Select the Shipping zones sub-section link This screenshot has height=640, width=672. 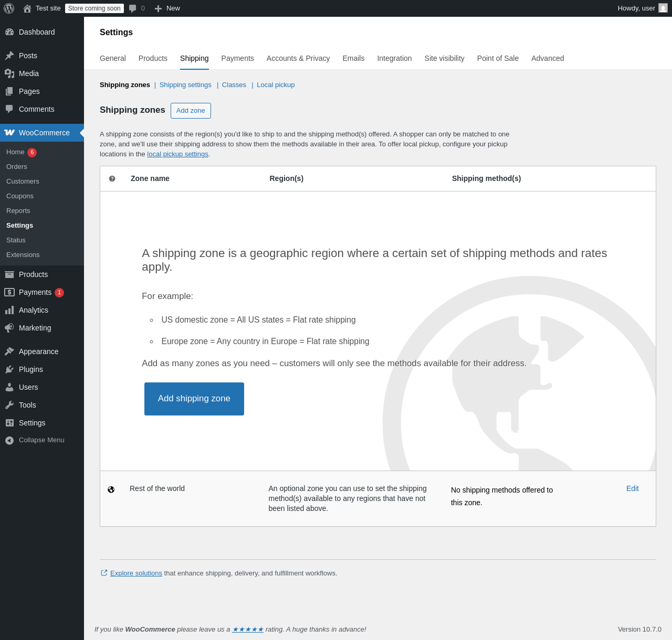pyautogui.click(x=125, y=85)
